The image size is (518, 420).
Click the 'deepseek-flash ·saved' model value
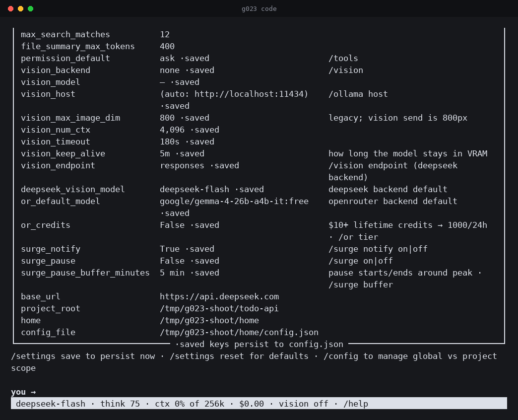[x=212, y=189]
